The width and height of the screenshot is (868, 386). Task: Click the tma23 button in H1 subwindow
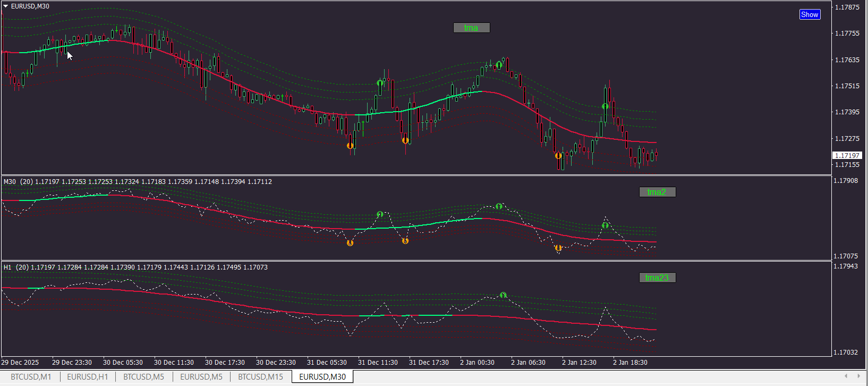657,278
